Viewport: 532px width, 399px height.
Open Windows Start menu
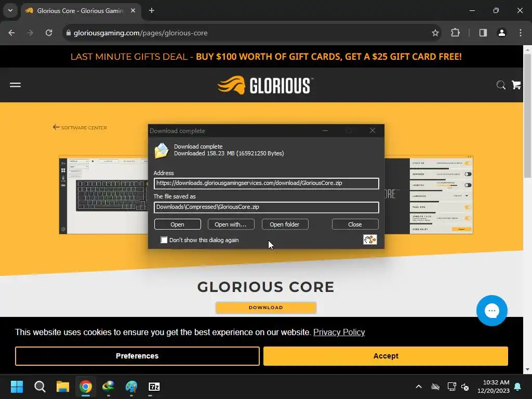click(x=17, y=387)
